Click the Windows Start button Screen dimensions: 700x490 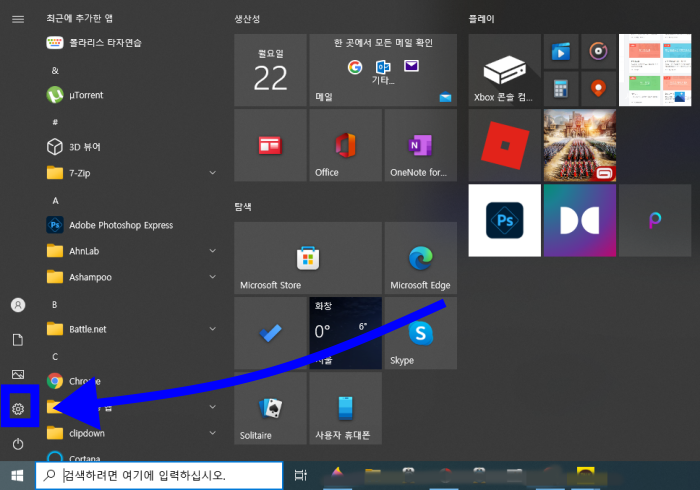17,476
